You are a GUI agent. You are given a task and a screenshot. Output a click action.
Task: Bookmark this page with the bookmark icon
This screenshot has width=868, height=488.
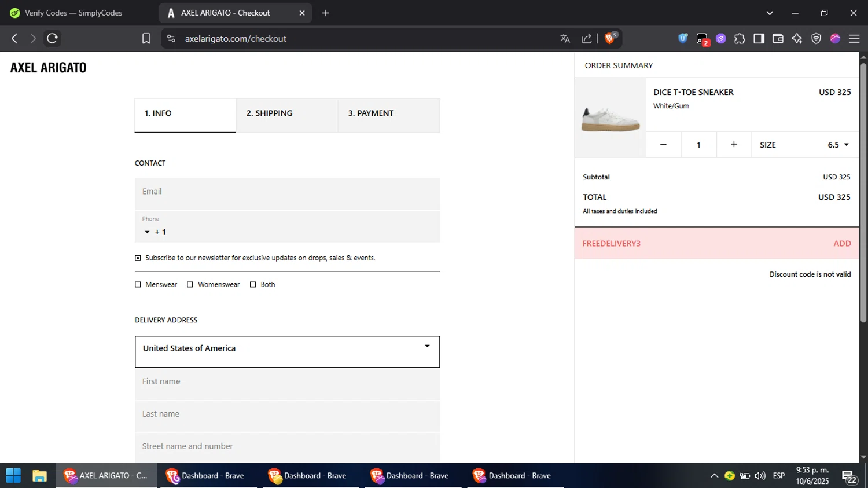pos(146,39)
